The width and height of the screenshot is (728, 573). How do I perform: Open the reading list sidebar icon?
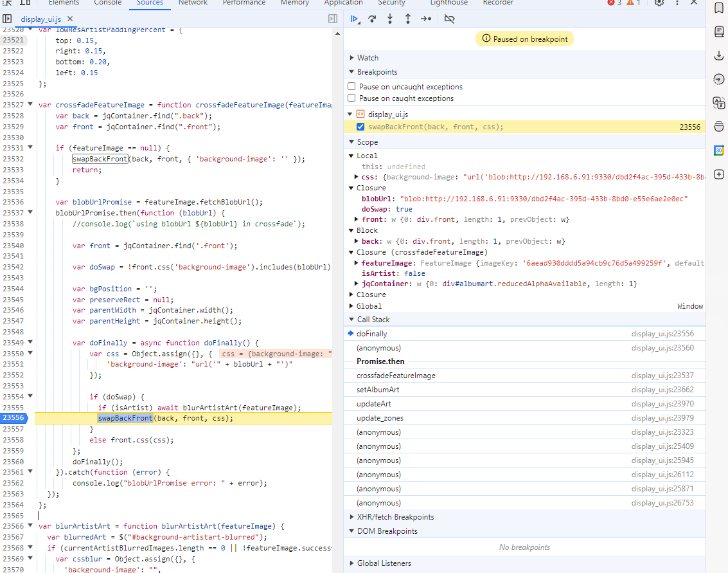pyautogui.click(x=719, y=32)
